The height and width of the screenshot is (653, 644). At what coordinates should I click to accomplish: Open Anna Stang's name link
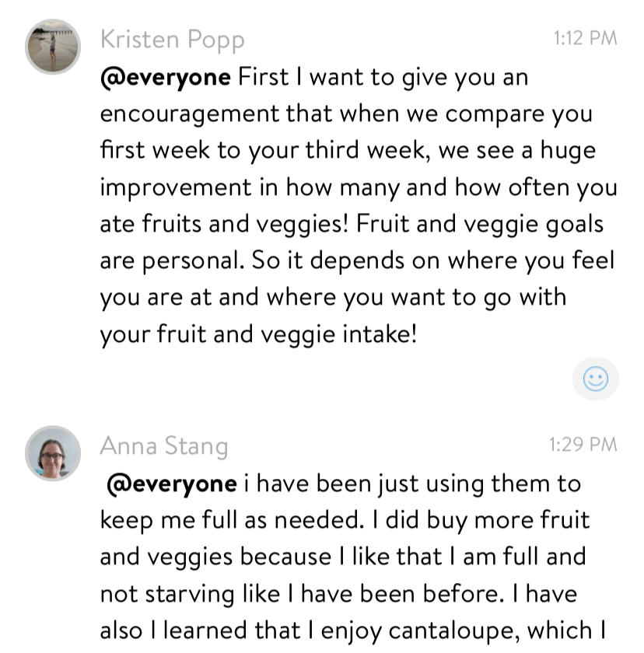click(164, 446)
